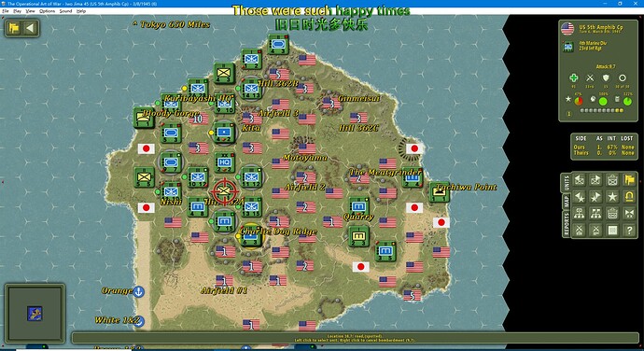This screenshot has height=351, width=644.
Task: Open the Options menu
Action: [x=47, y=11]
